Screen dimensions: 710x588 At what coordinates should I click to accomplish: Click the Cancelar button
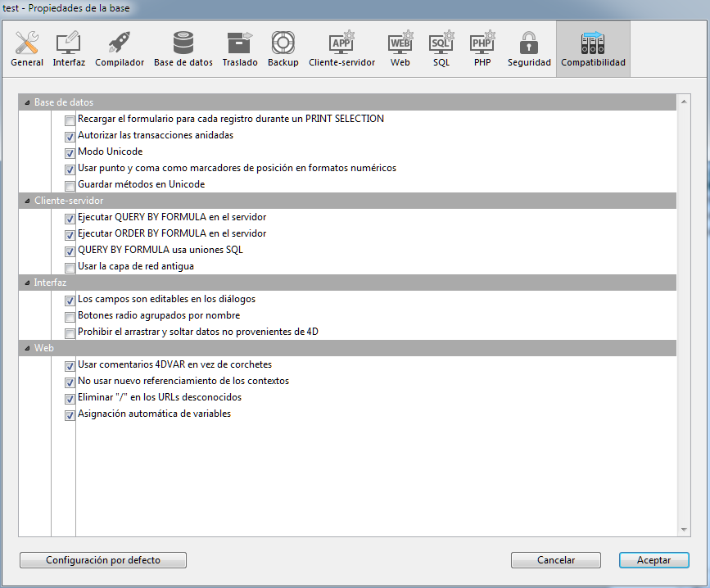(556, 560)
